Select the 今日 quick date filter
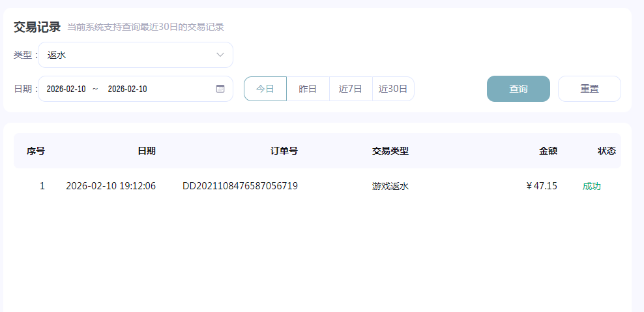The image size is (644, 312). coord(265,89)
